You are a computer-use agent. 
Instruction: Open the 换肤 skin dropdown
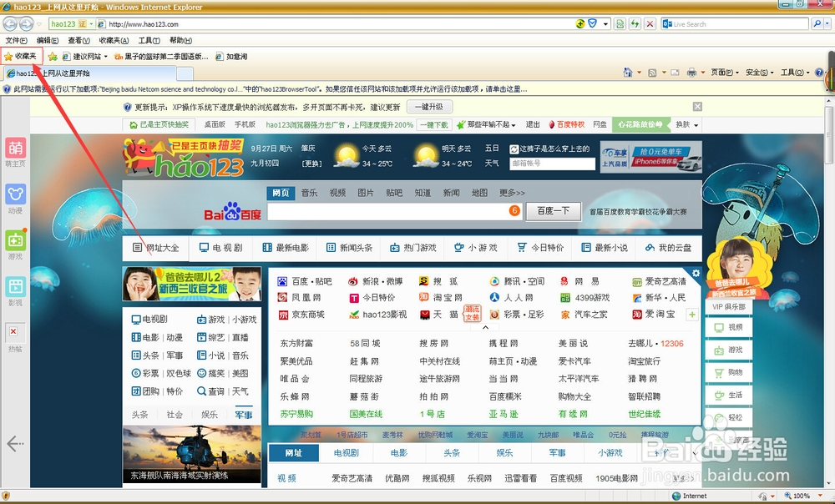click(x=687, y=124)
